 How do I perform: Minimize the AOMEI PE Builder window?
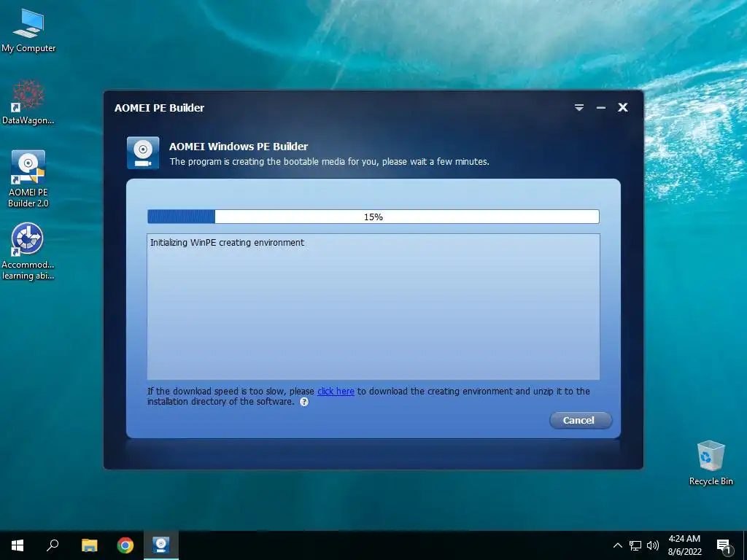tap(601, 108)
